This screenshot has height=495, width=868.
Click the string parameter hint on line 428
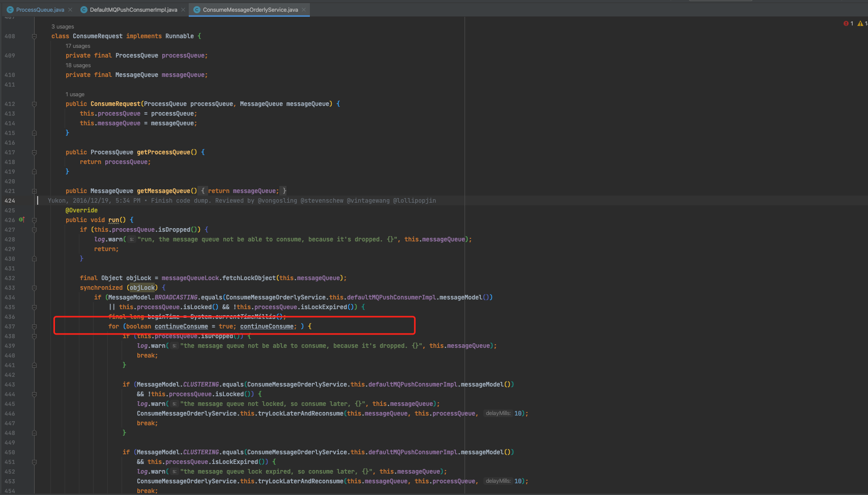coord(132,239)
